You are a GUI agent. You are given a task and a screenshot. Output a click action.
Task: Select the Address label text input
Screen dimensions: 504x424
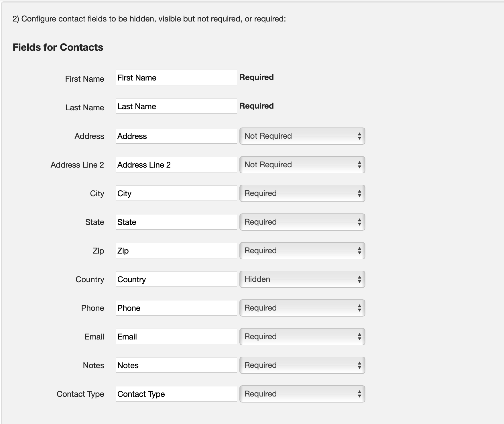(176, 136)
